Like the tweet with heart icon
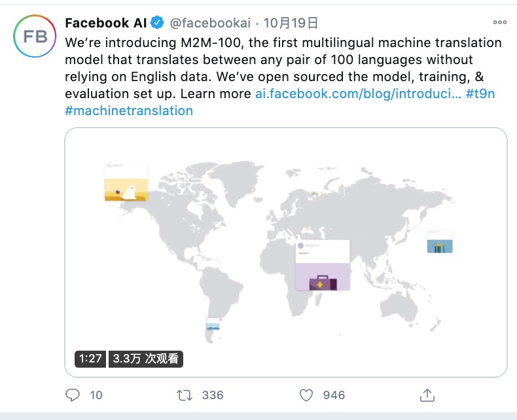 306,394
